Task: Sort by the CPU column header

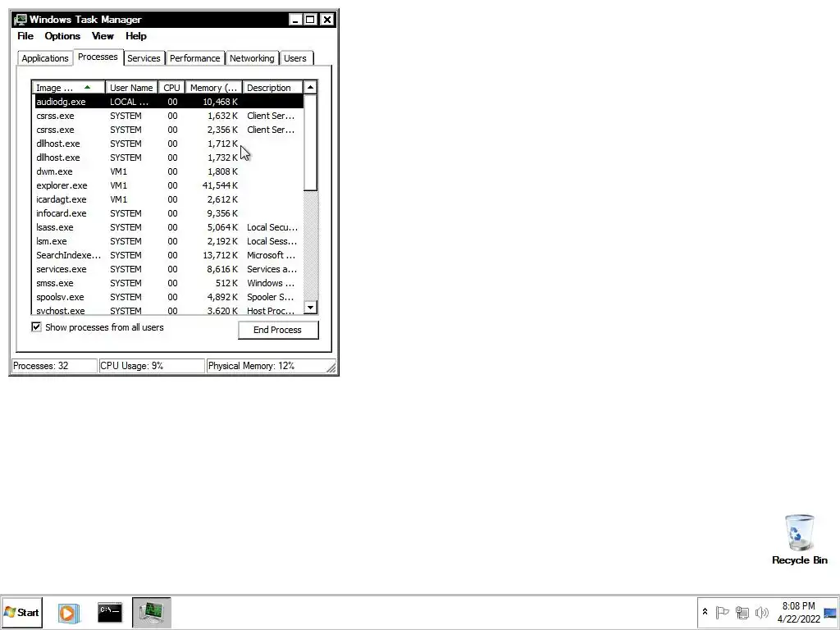Action: (172, 87)
